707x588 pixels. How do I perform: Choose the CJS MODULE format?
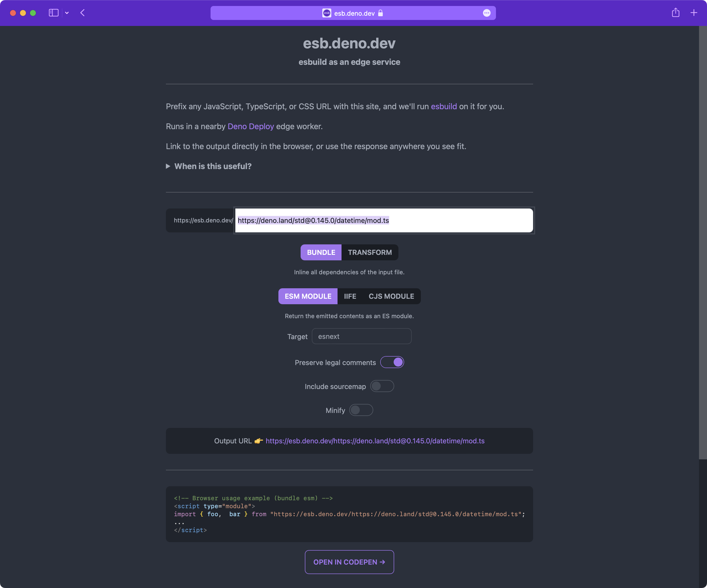point(391,296)
